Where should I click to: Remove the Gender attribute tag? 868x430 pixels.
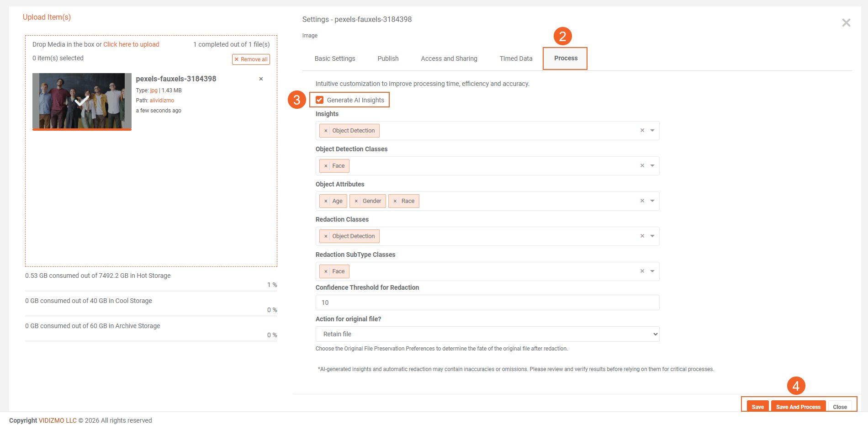pos(356,201)
